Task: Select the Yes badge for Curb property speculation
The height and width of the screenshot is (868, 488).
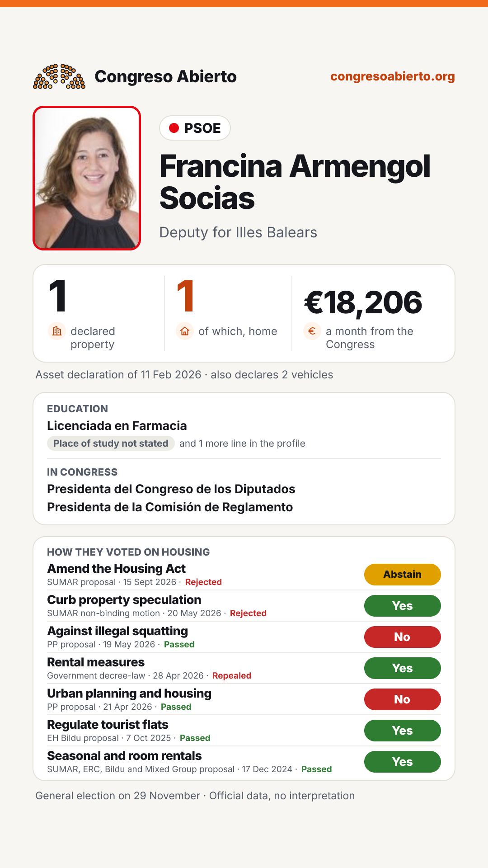Action: click(x=403, y=606)
